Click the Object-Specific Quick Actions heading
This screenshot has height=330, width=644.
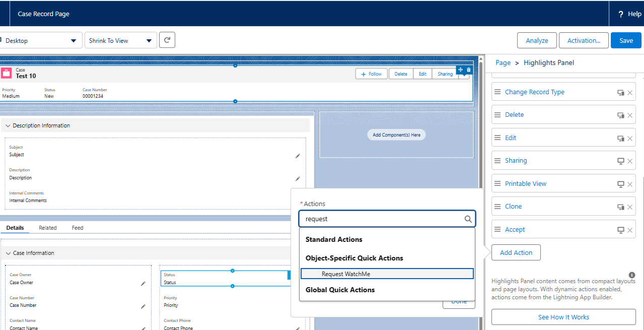pyautogui.click(x=354, y=258)
